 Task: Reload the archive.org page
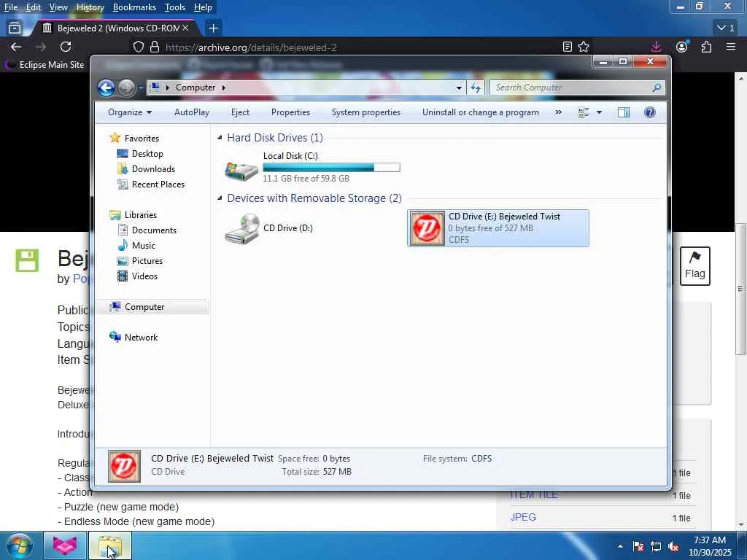click(x=66, y=47)
